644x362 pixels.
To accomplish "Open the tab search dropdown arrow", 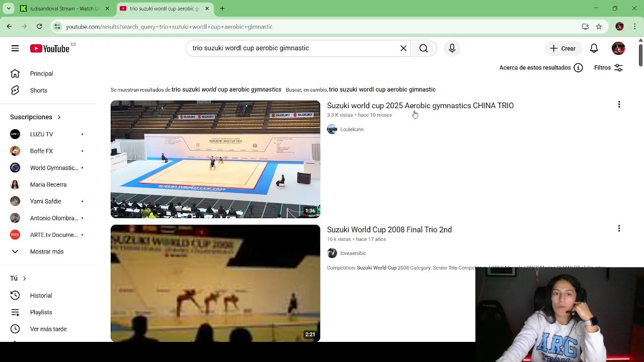I will click(x=8, y=9).
